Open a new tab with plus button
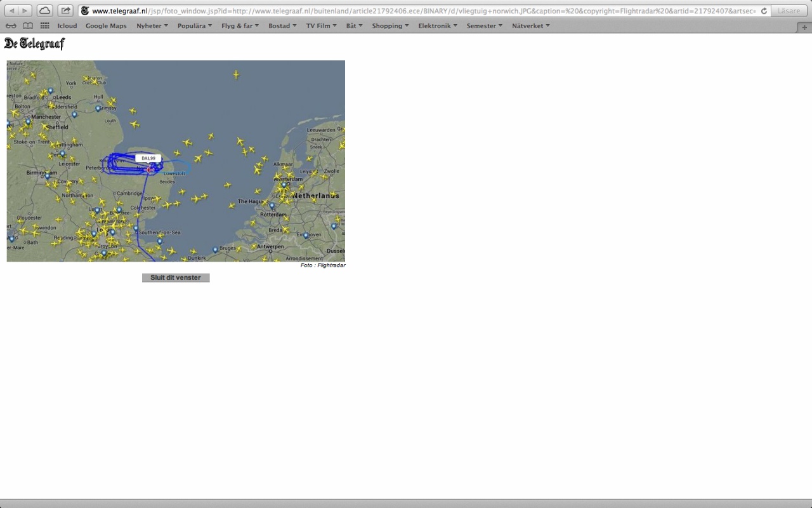This screenshot has width=812, height=508. (804, 27)
